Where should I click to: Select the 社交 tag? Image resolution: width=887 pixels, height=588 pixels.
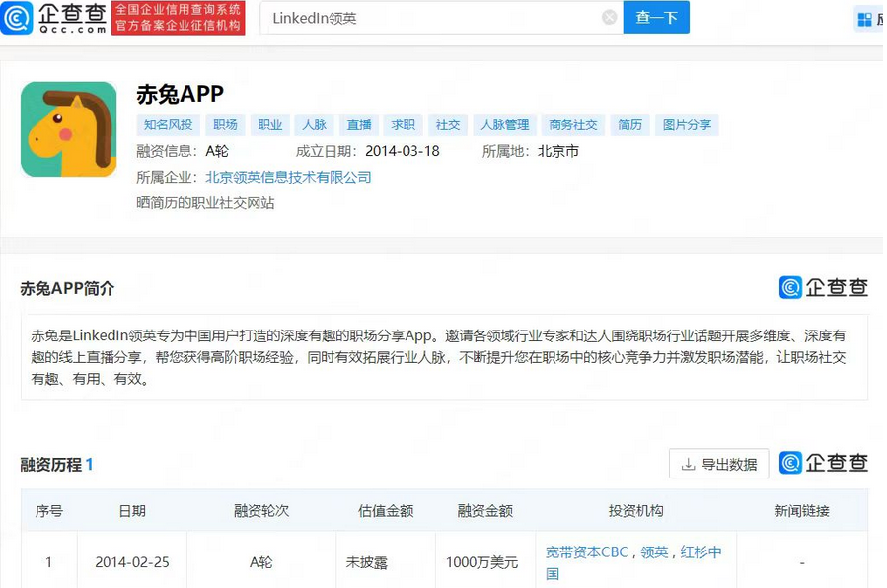click(x=448, y=125)
